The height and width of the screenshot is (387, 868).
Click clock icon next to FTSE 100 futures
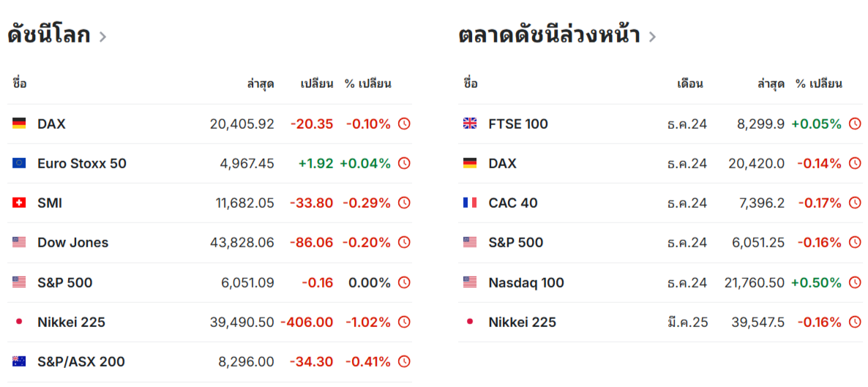(856, 124)
